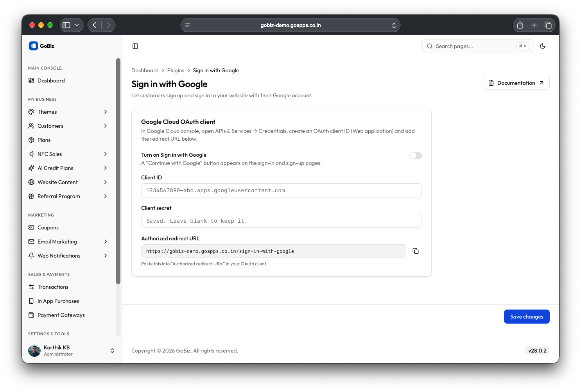
Task: Toggle Safari sidebar button
Action: click(66, 25)
